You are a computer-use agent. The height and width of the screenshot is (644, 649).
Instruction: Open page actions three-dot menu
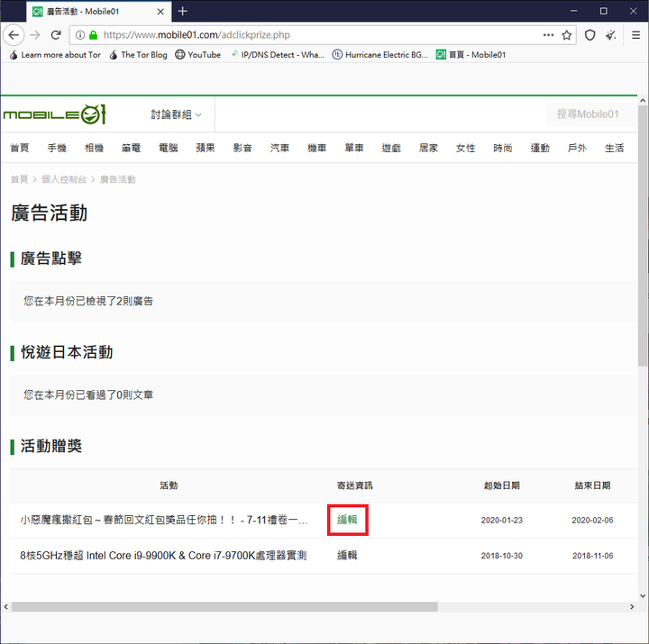(548, 35)
